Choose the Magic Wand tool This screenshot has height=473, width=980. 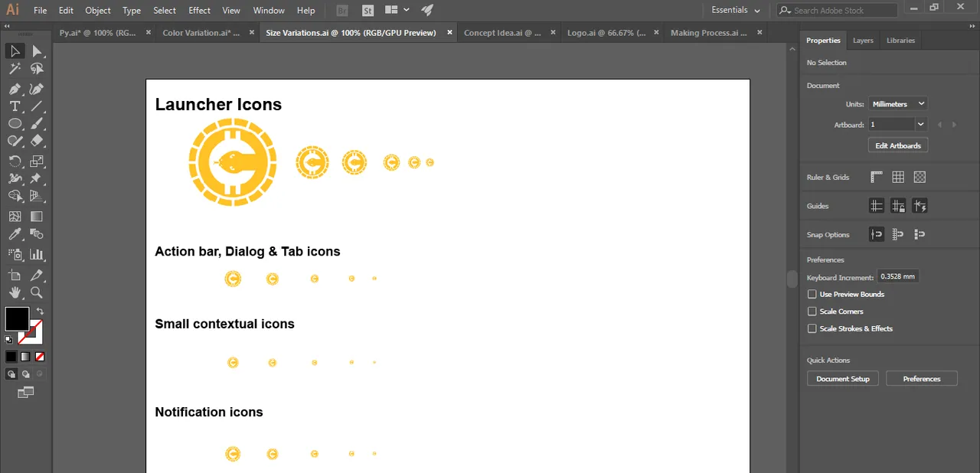pos(15,70)
